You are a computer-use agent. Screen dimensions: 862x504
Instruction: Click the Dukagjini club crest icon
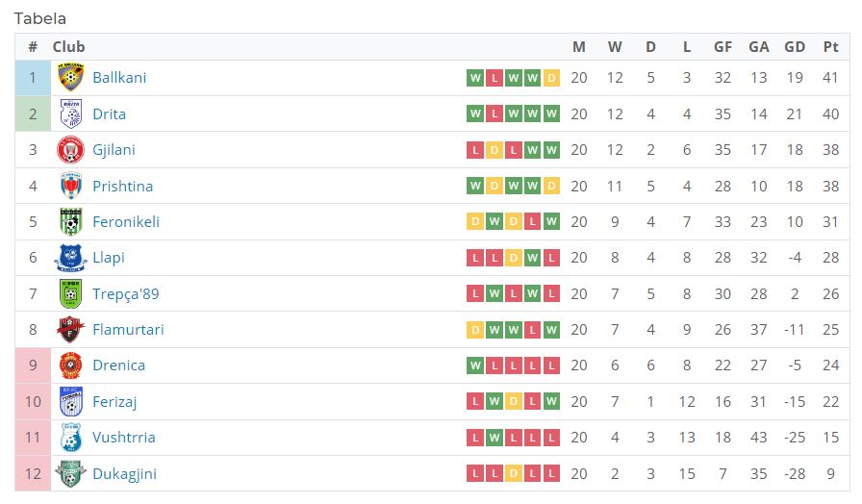pyautogui.click(x=71, y=473)
